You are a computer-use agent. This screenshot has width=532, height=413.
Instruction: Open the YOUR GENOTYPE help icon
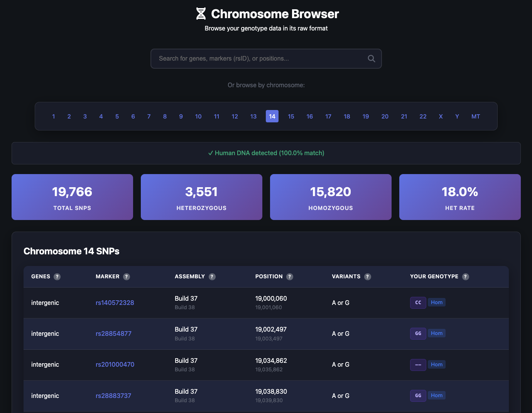[465, 276]
